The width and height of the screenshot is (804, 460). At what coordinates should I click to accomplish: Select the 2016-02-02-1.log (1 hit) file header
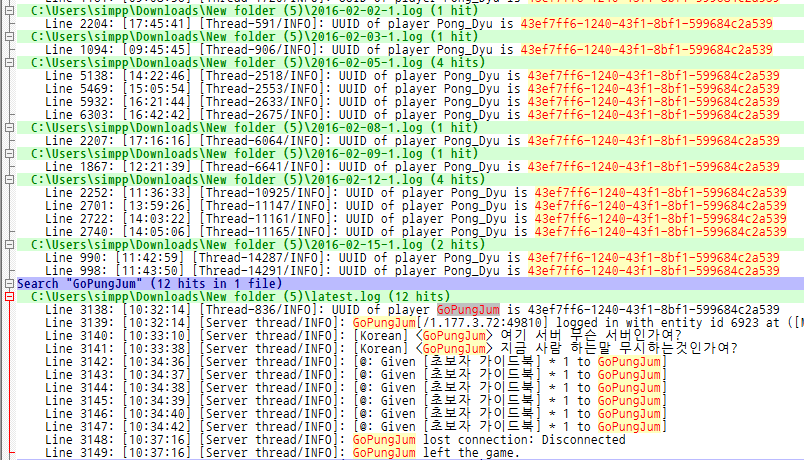pyautogui.click(x=410, y=10)
